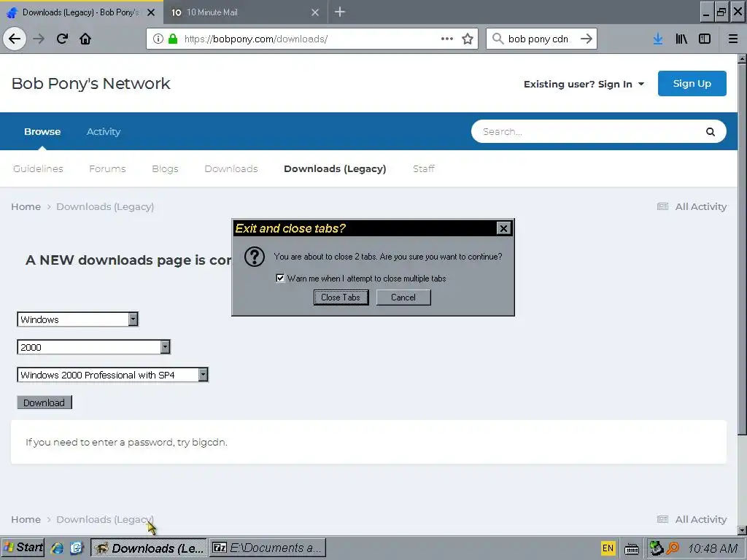The width and height of the screenshot is (747, 560).
Task: Close the 10 Minute Mail tab
Action: click(x=315, y=12)
